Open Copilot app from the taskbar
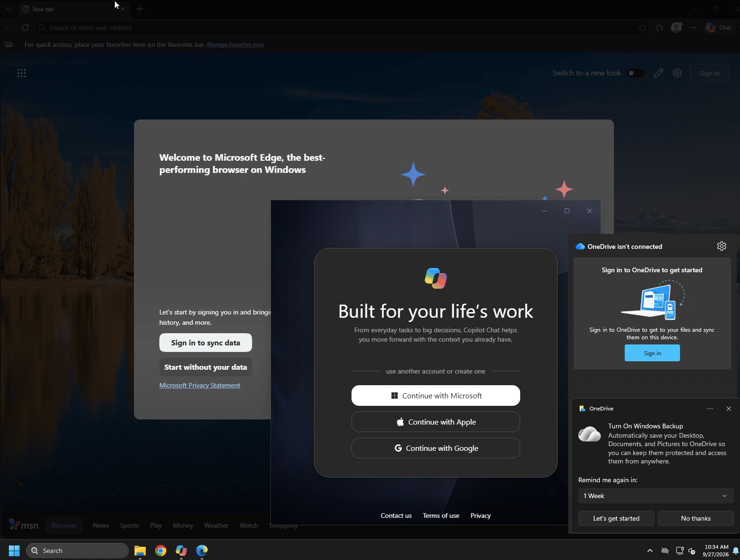740x560 pixels. 181,551
